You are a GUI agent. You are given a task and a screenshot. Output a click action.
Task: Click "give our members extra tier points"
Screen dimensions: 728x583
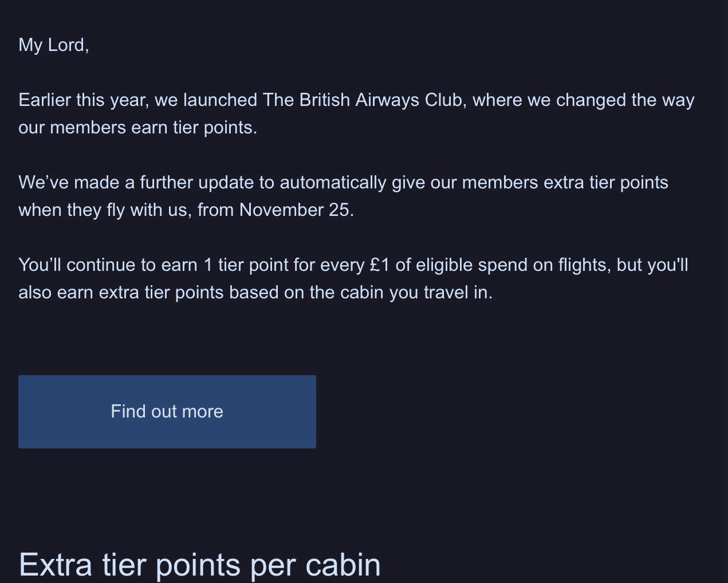pyautogui.click(x=530, y=183)
